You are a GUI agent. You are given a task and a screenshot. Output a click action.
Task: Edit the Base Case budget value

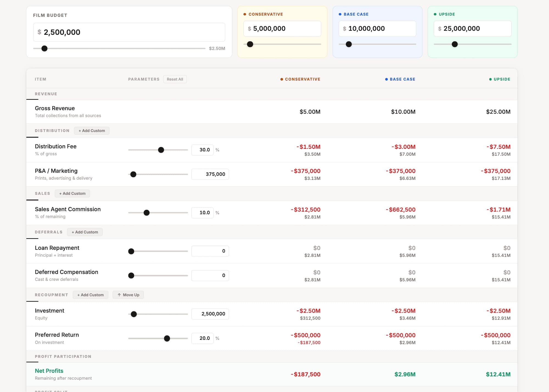(x=377, y=28)
